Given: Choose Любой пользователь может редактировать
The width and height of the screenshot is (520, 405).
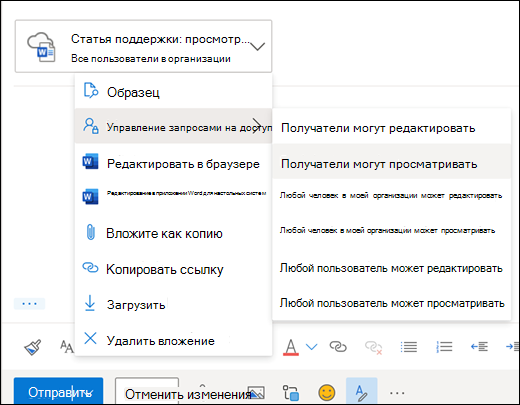Looking at the screenshot, I should pos(392,268).
